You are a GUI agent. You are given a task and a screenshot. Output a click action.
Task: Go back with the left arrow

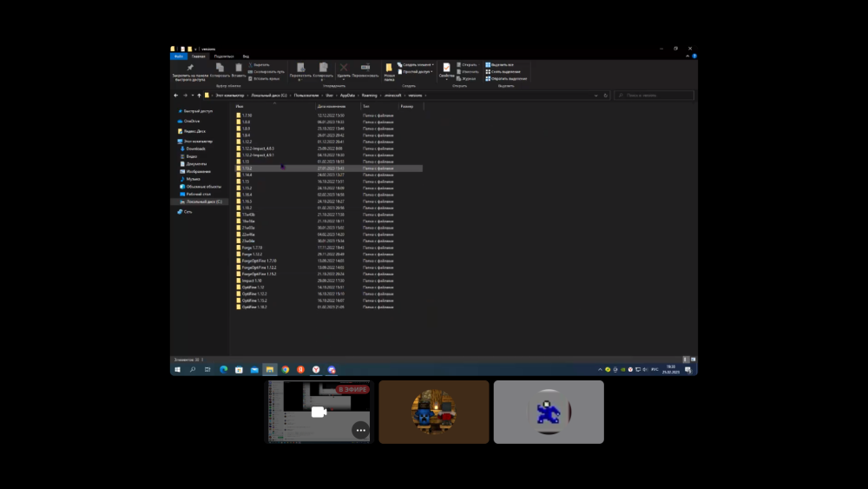(176, 96)
